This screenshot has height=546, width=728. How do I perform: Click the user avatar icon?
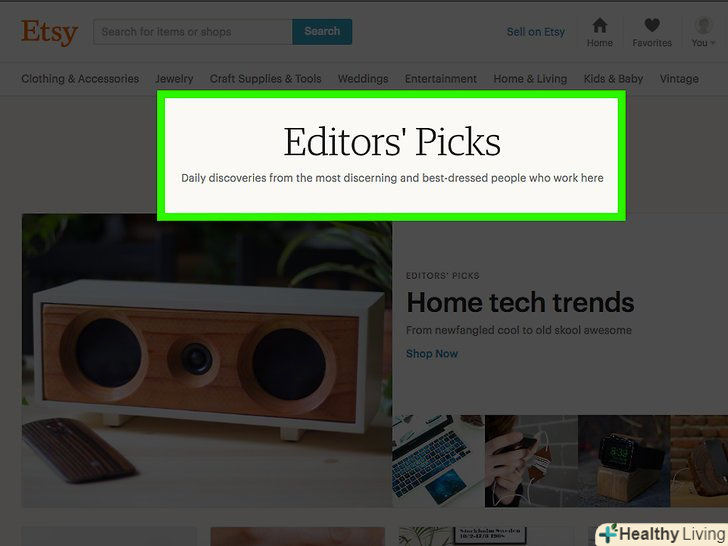pos(703,25)
